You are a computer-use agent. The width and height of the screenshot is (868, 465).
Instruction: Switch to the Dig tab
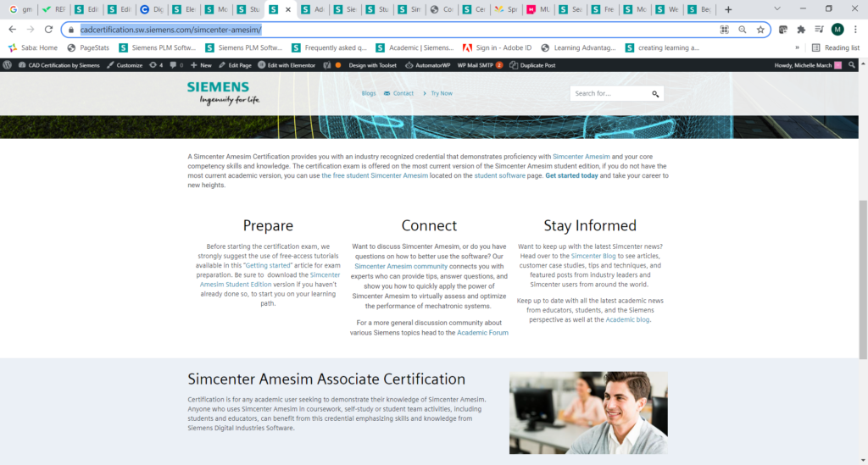[151, 9]
